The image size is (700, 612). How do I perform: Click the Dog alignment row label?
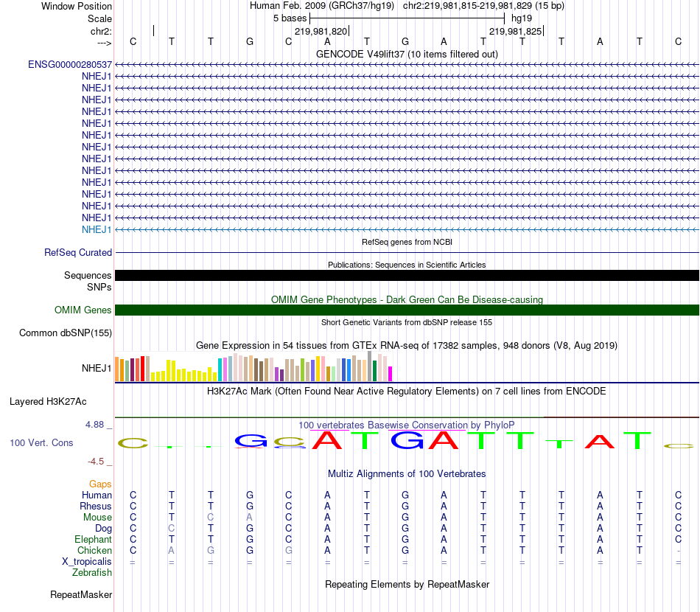[103, 529]
